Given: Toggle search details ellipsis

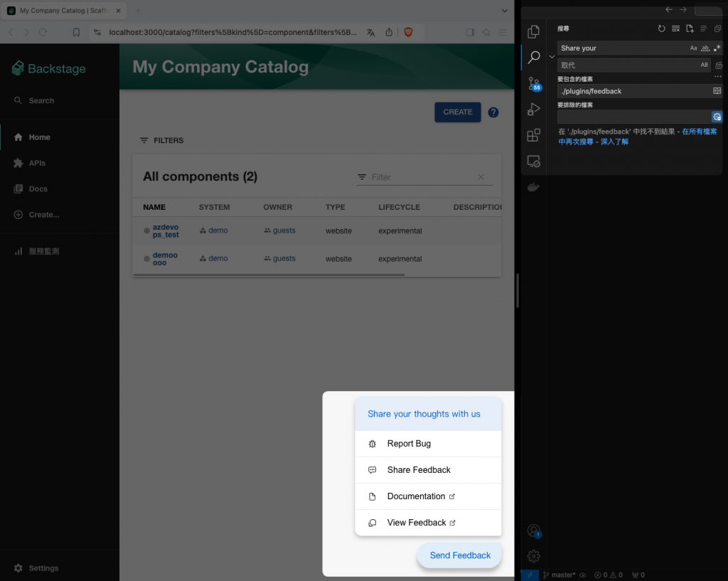Looking at the screenshot, I should [x=718, y=77].
